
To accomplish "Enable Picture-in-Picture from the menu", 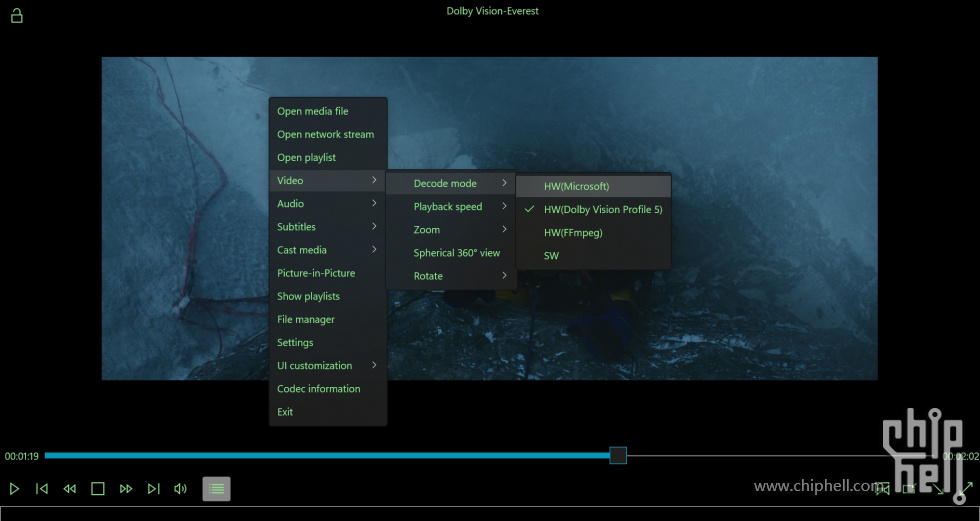I will (x=328, y=273).
